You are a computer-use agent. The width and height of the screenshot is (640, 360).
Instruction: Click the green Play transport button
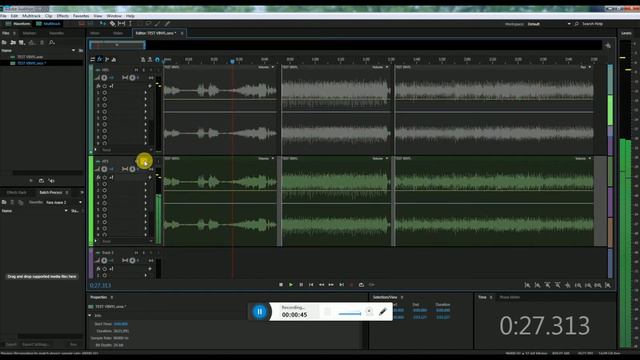291,284
